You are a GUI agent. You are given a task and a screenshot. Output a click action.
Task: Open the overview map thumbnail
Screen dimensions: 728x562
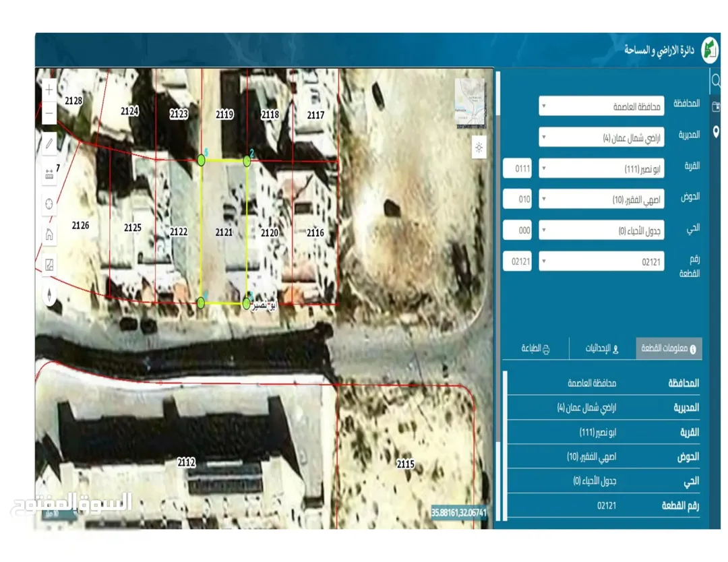tap(470, 102)
